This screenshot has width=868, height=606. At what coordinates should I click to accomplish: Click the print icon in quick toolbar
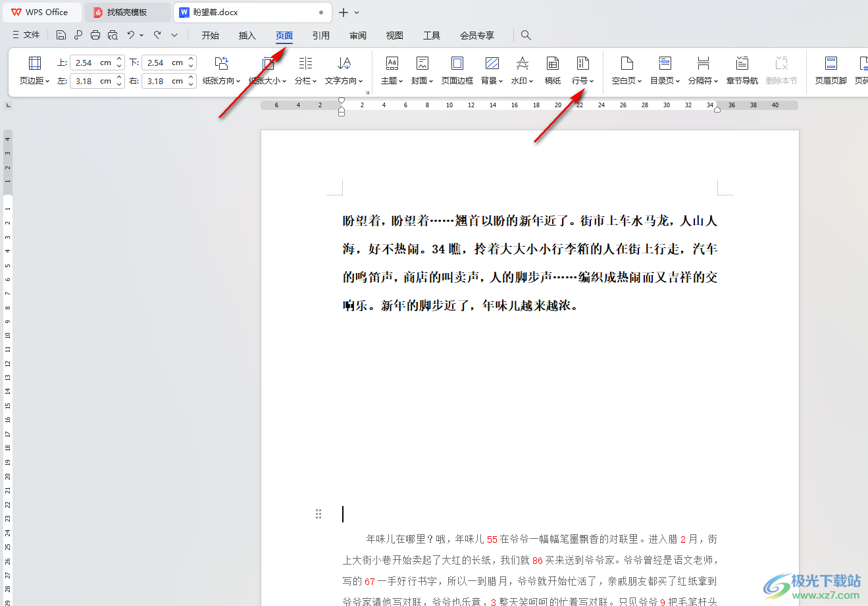pyautogui.click(x=95, y=35)
